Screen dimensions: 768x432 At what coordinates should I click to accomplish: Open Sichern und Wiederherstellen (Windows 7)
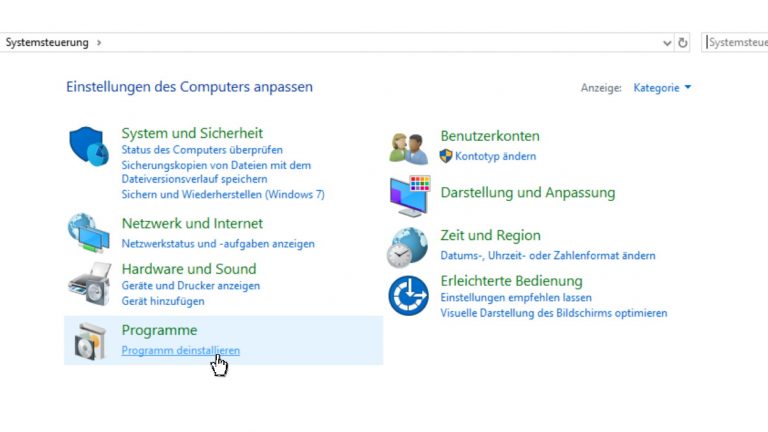click(223, 194)
